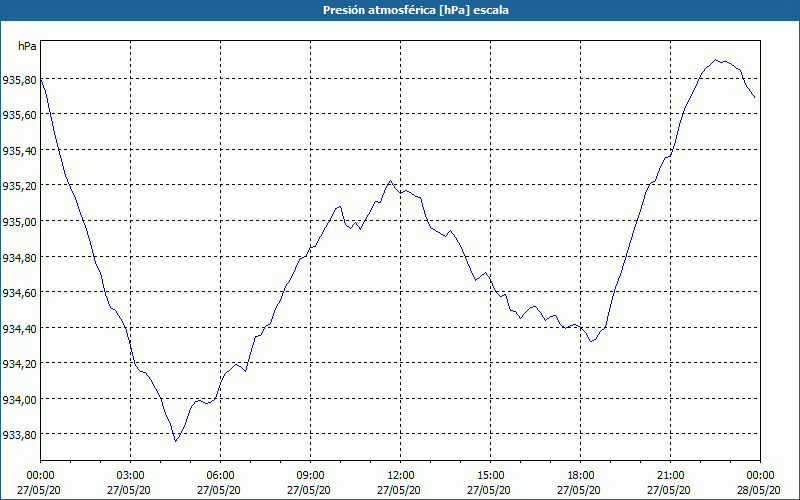This screenshot has height=500, width=800.
Task: Click the 15:00 time axis label
Action: coord(490,476)
